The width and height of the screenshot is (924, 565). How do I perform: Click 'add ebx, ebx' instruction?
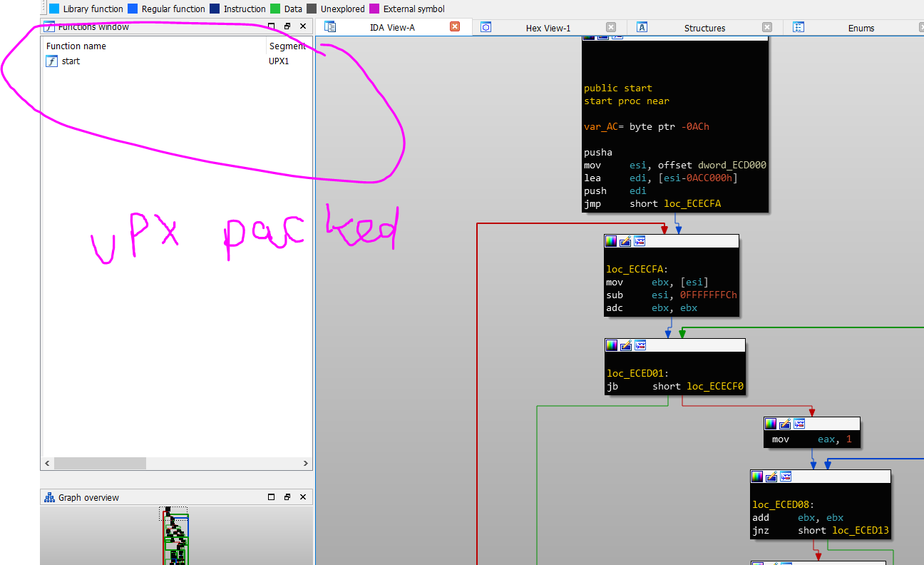(798, 518)
